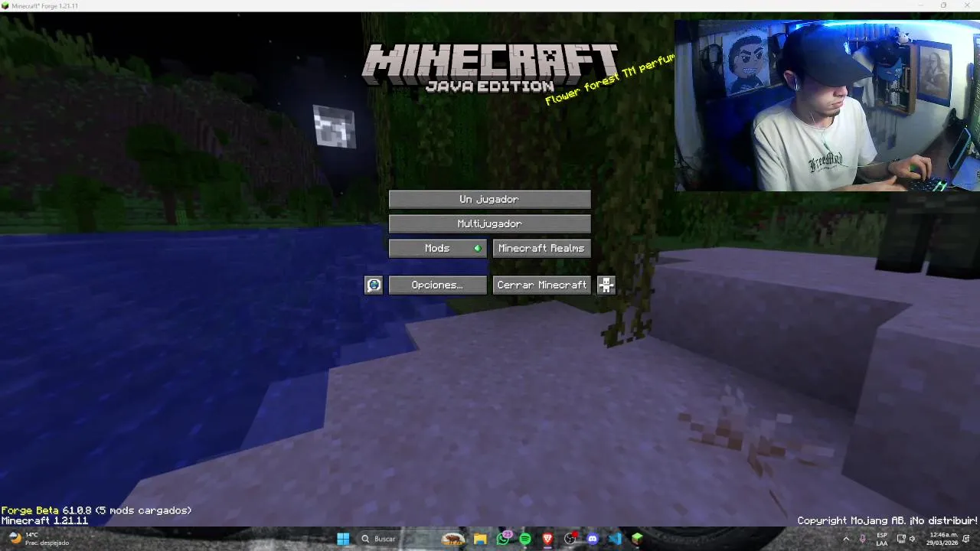
Task: Open Discord from the taskbar
Action: point(592,539)
